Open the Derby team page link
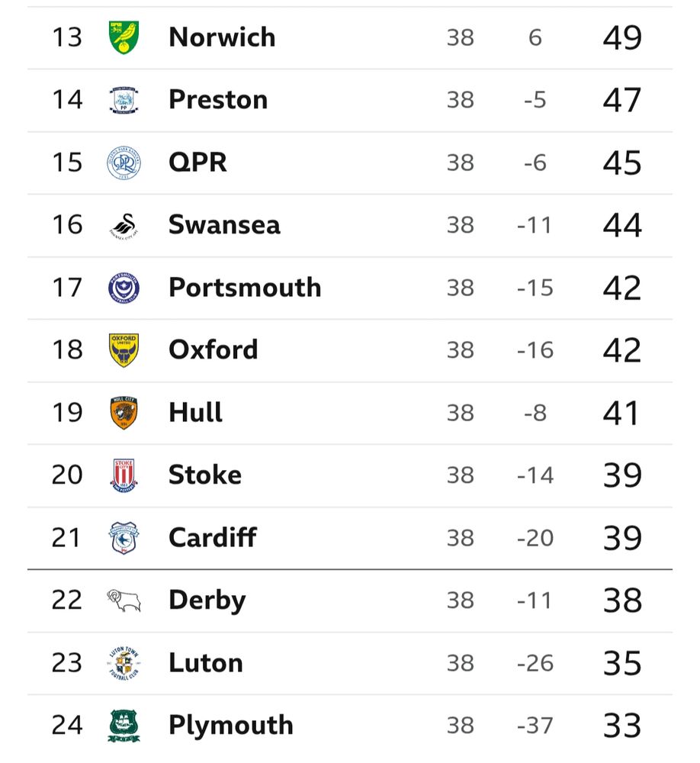This screenshot has height=763, width=700. pos(207,600)
